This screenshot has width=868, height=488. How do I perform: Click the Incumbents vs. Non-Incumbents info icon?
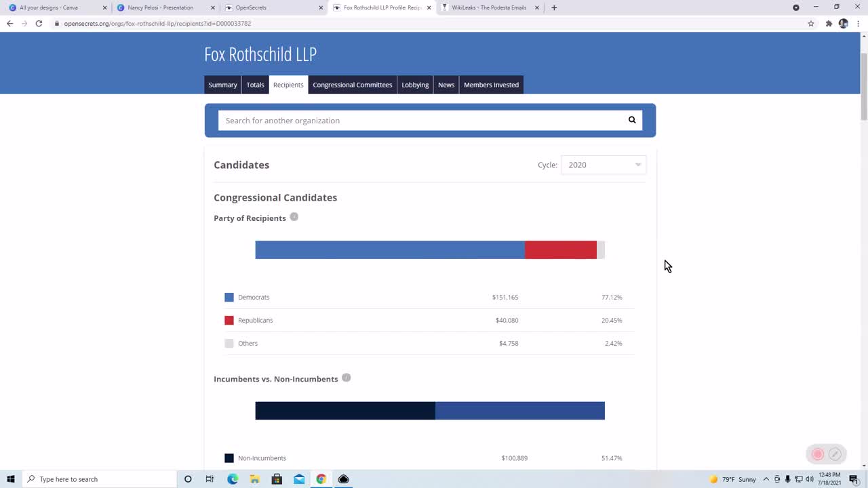tap(346, 378)
